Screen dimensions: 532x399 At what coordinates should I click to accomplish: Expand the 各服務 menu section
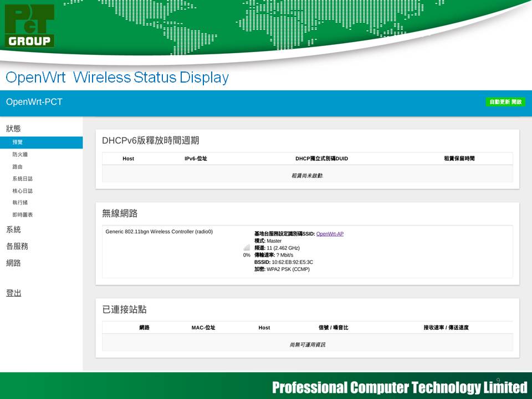pos(17,246)
